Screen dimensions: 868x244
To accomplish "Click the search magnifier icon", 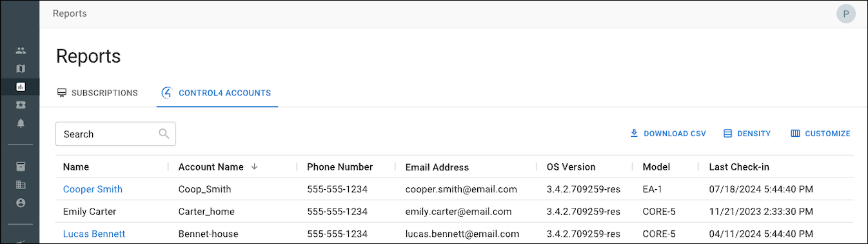I will [x=164, y=134].
